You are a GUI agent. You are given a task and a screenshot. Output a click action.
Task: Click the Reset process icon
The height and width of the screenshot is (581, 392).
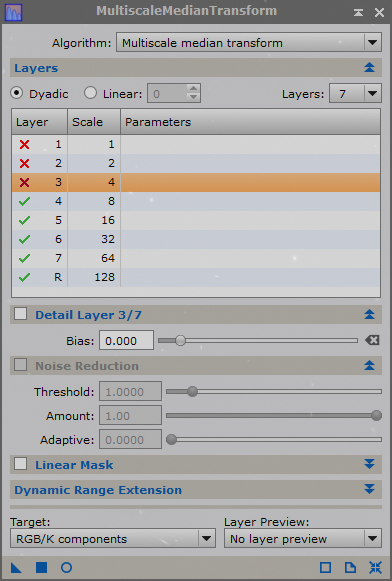[375, 567]
